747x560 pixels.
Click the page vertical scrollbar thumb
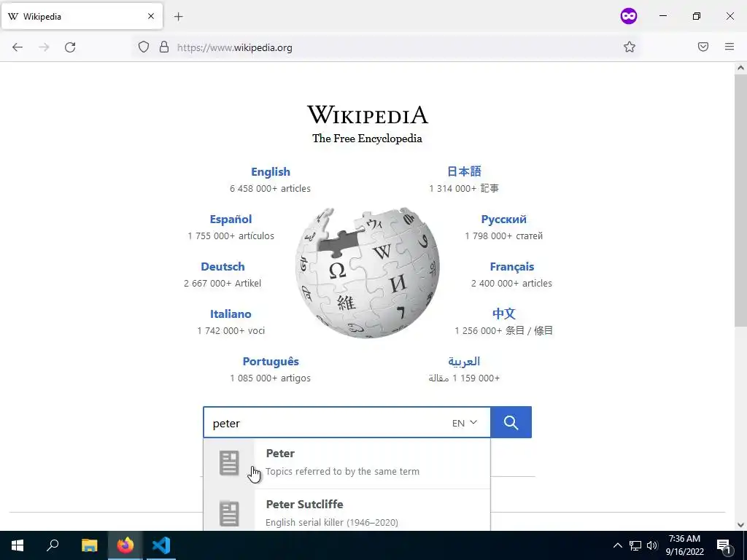(740, 200)
